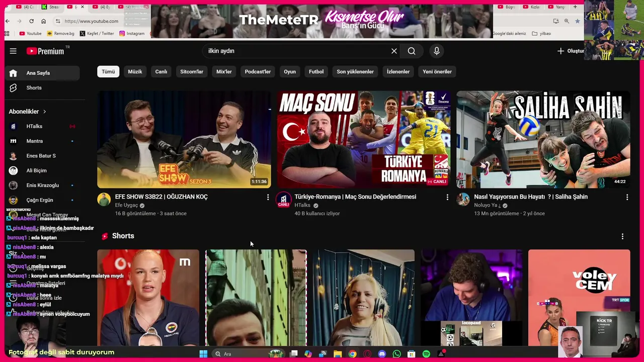Select the Podcast'ler filter chip

pyautogui.click(x=258, y=71)
